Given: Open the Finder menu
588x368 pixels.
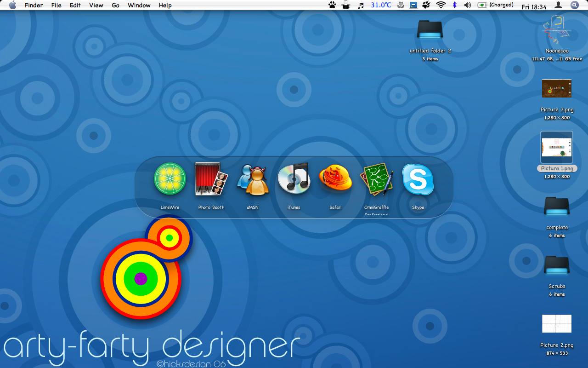Looking at the screenshot, I should [34, 5].
